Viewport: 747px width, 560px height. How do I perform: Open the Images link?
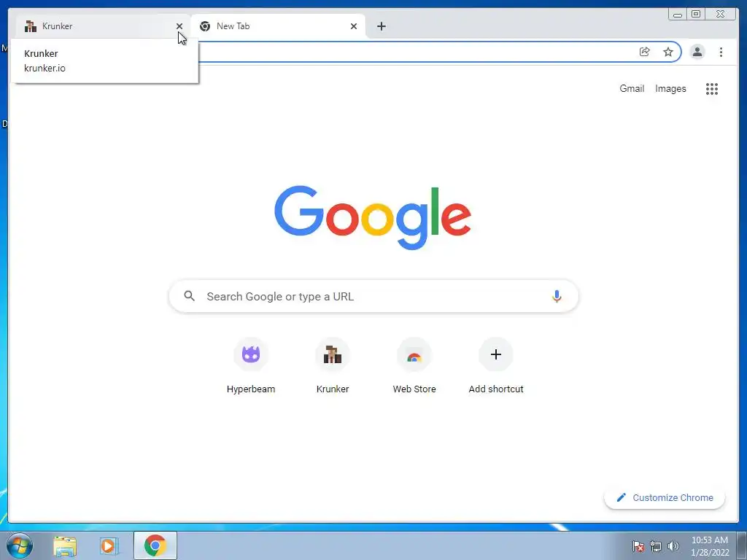click(x=670, y=88)
